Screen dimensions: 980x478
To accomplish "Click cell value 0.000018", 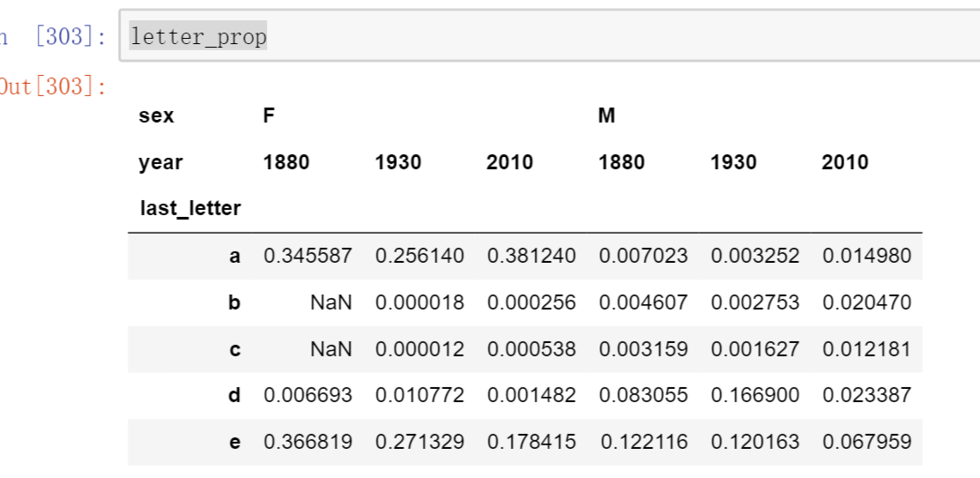I will [419, 302].
